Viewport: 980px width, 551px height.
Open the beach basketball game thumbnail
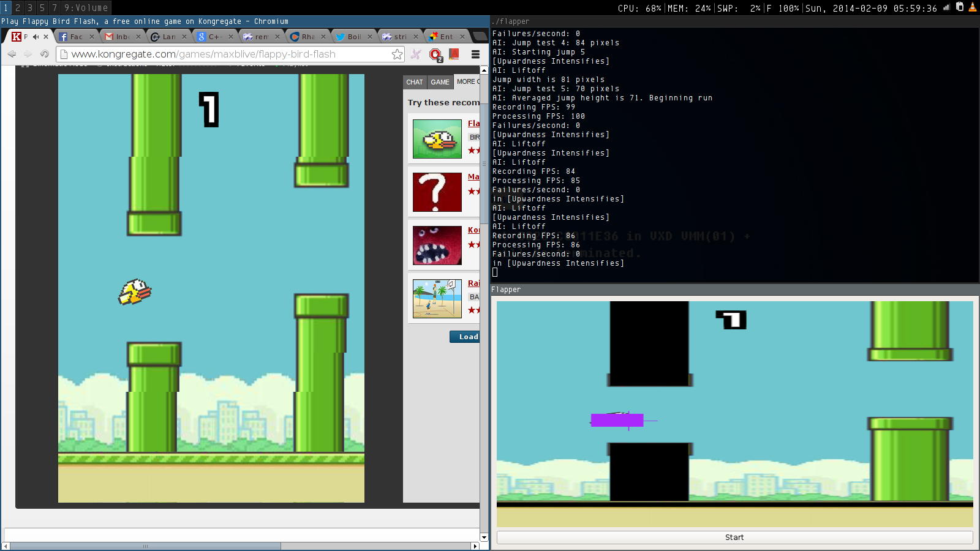[437, 299]
